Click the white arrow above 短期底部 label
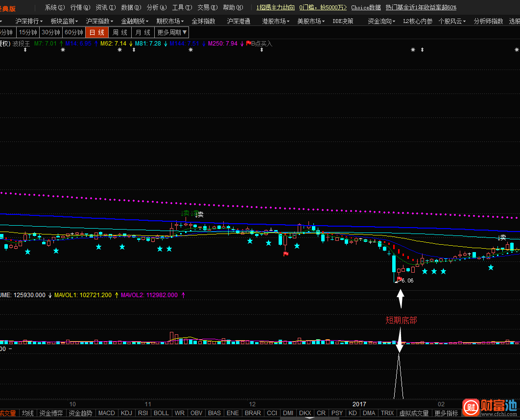Image resolution: width=520 pixels, height=420 pixels. pos(400,299)
